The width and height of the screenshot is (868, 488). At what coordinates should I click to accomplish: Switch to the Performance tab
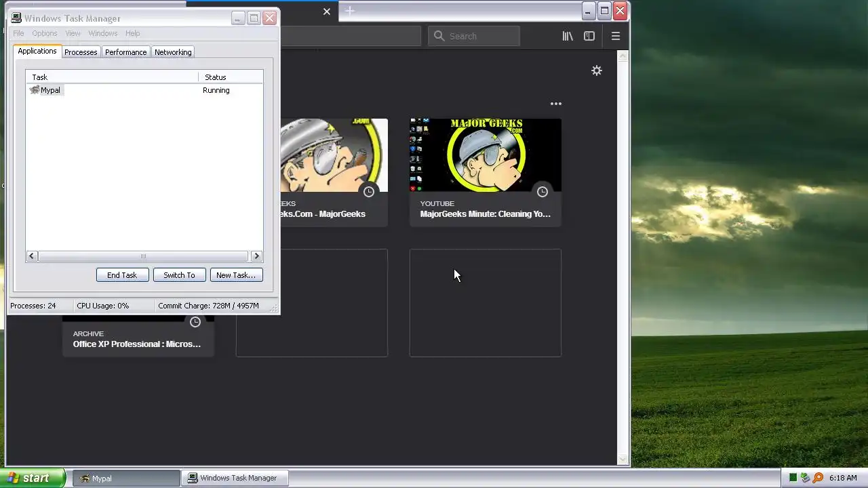click(x=125, y=52)
